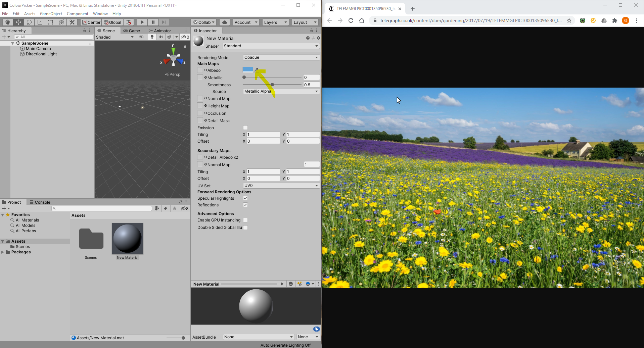Select the Hand tool in the Unity toolbar

7,22
